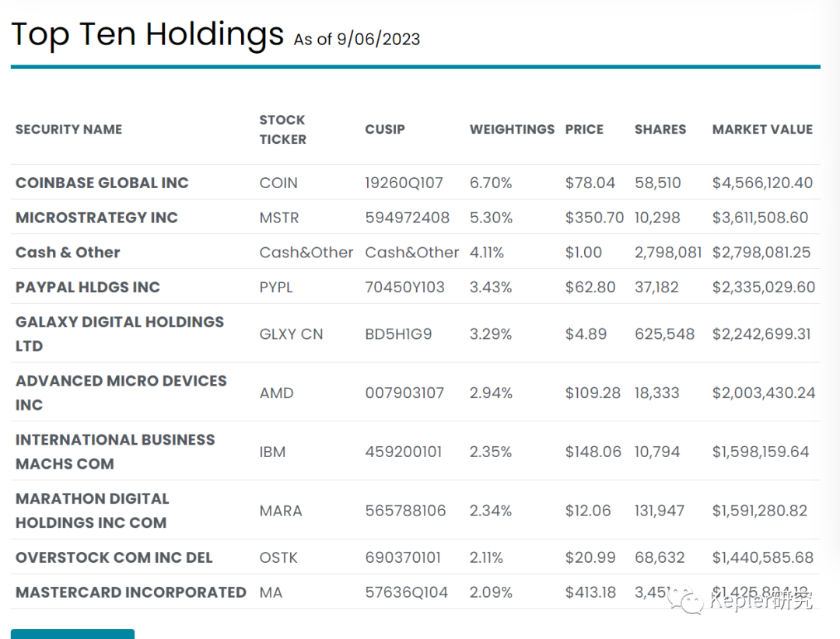Viewport: 840px width, 639px height.
Task: Select the INTERNATIONAL BUSINESS MACHS COM name
Action: click(x=115, y=452)
